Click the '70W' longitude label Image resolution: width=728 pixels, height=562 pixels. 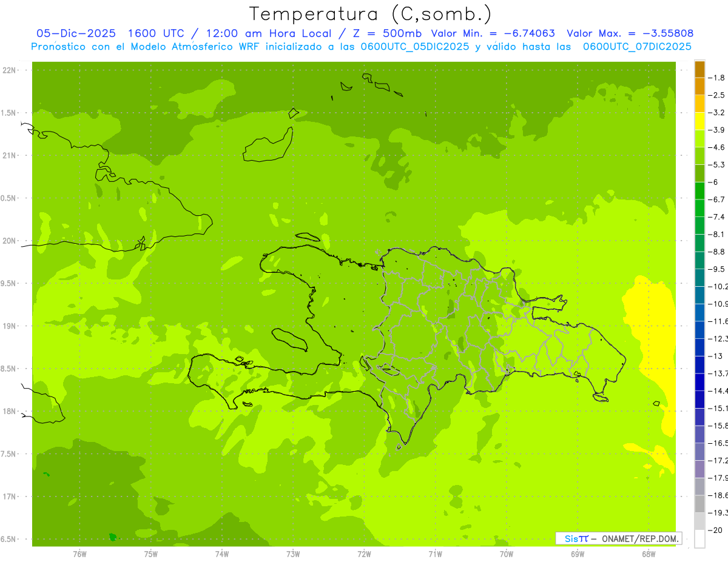[506, 554]
